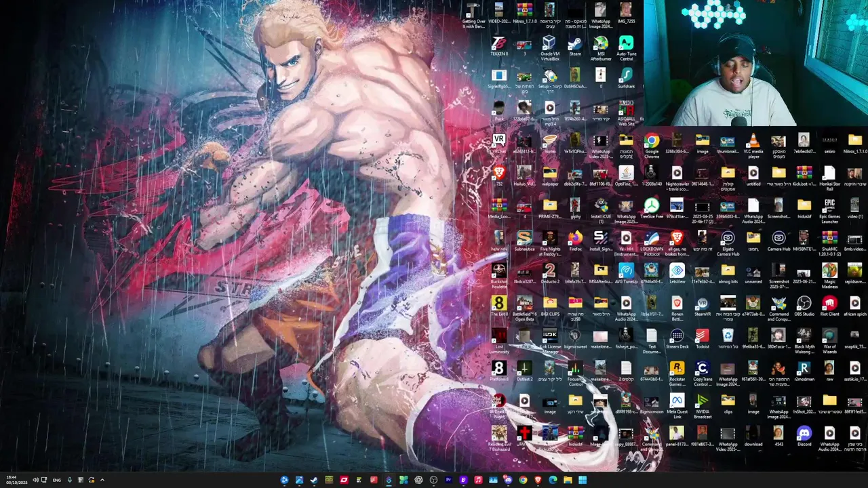Open Magic Madness icon
The width and height of the screenshot is (868, 488).
[x=829, y=276]
